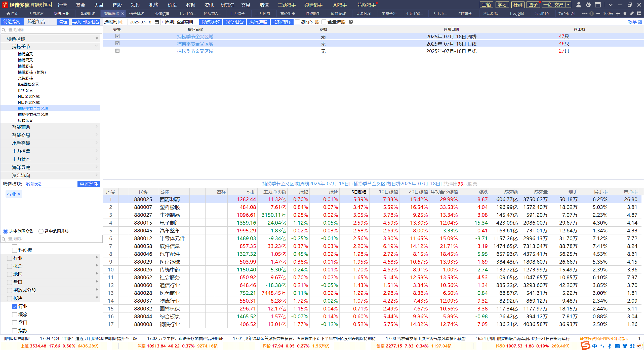
Task: Zoom in with the plus icon
Action: pyautogui.click(x=618, y=14)
